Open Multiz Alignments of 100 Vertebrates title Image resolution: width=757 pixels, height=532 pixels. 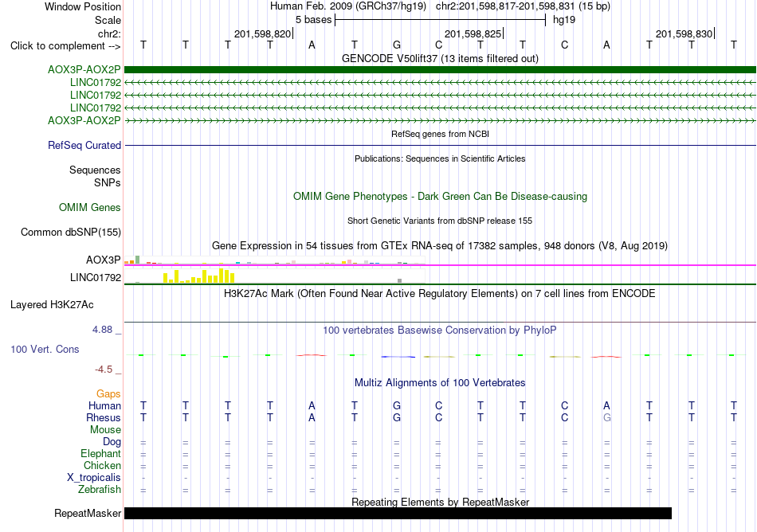440,382
